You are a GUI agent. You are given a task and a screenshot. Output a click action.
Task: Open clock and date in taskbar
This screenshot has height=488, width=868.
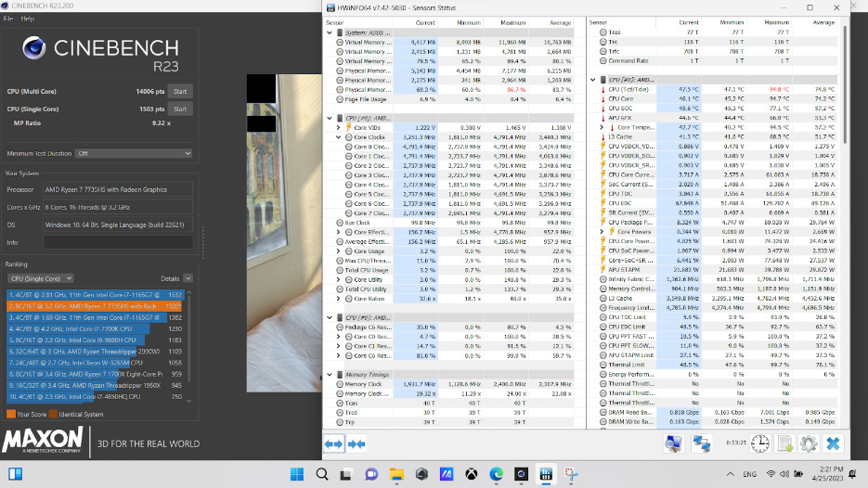pyautogui.click(x=827, y=473)
